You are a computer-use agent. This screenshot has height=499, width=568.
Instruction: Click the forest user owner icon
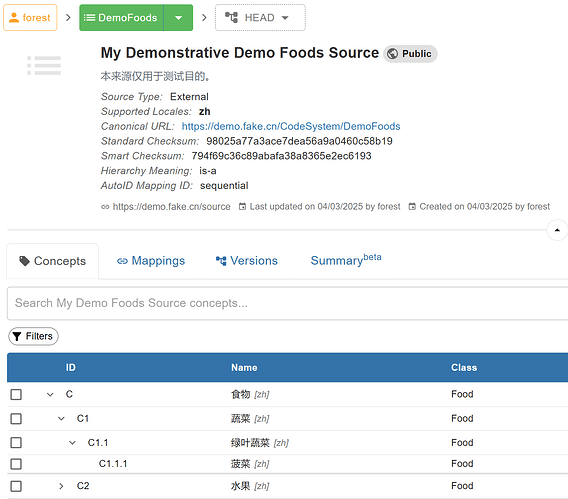tap(14, 18)
